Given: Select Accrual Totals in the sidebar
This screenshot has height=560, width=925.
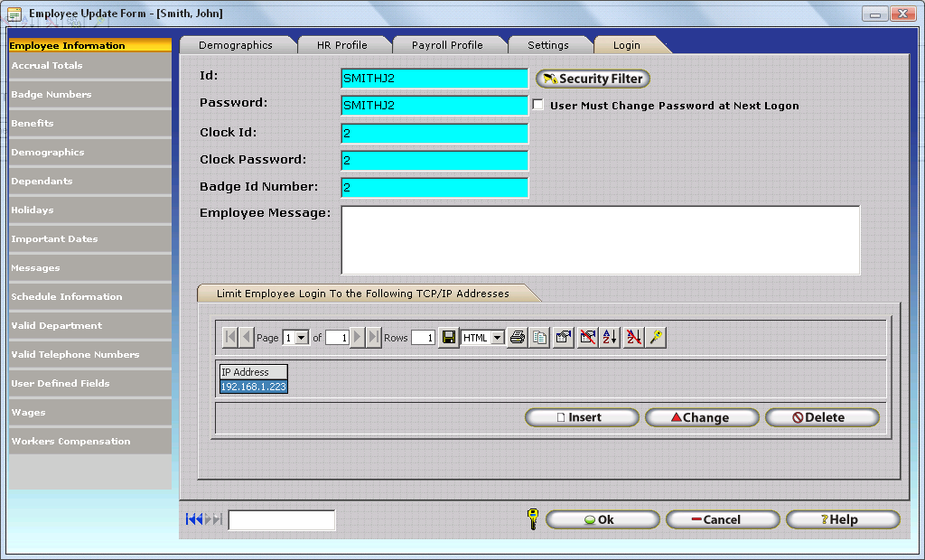Looking at the screenshot, I should click(89, 66).
